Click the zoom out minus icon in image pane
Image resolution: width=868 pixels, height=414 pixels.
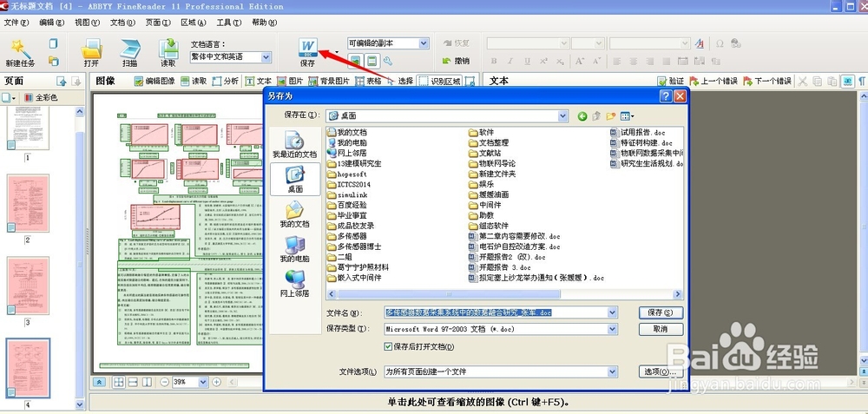coord(165,382)
